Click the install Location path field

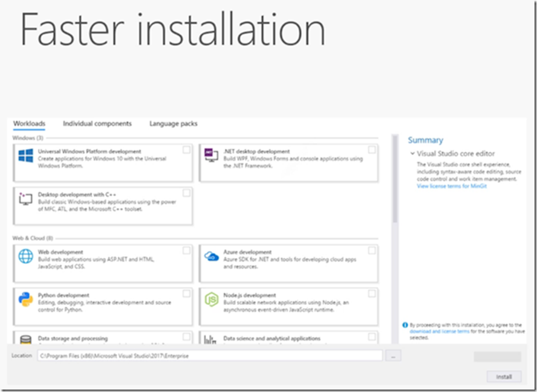(x=210, y=356)
